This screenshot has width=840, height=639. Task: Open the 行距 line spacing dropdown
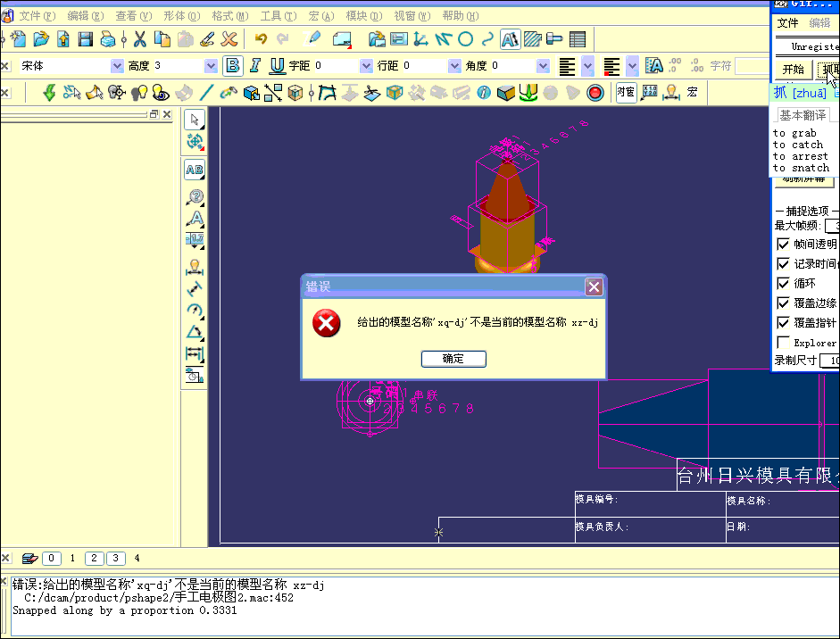coord(454,66)
